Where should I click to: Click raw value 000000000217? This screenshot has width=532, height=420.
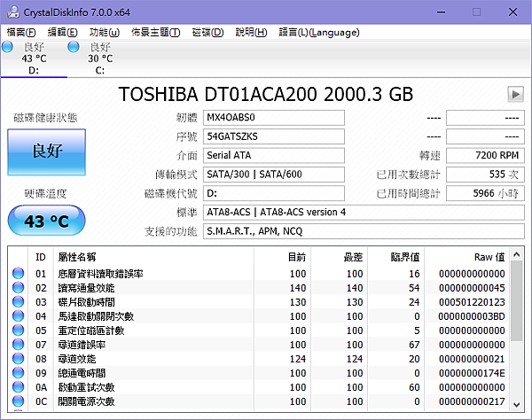click(472, 401)
